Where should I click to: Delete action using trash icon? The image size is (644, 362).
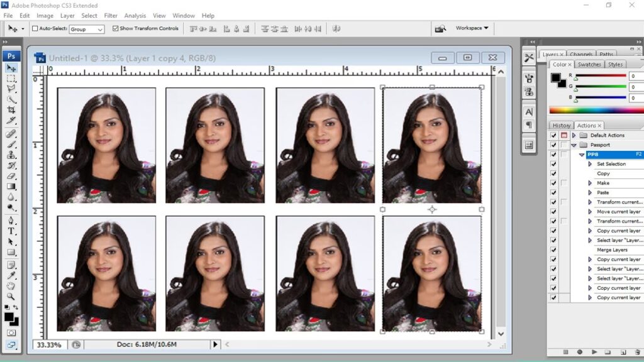coord(635,353)
